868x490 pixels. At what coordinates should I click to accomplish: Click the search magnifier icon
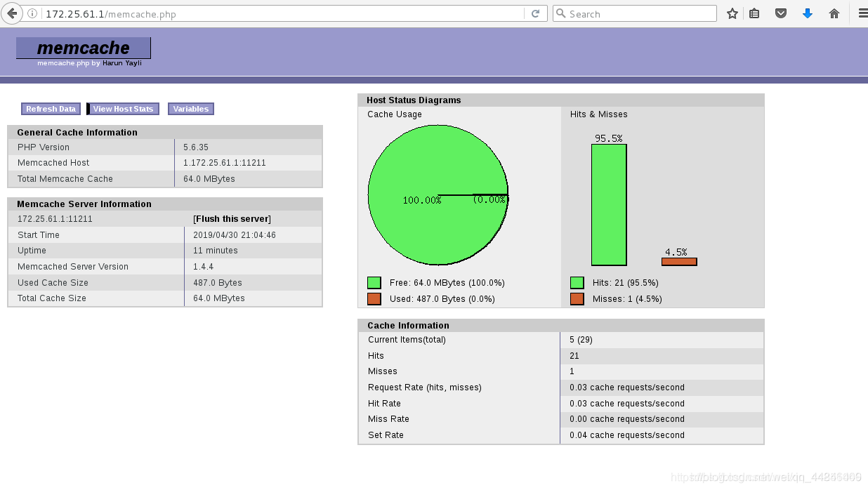point(560,13)
